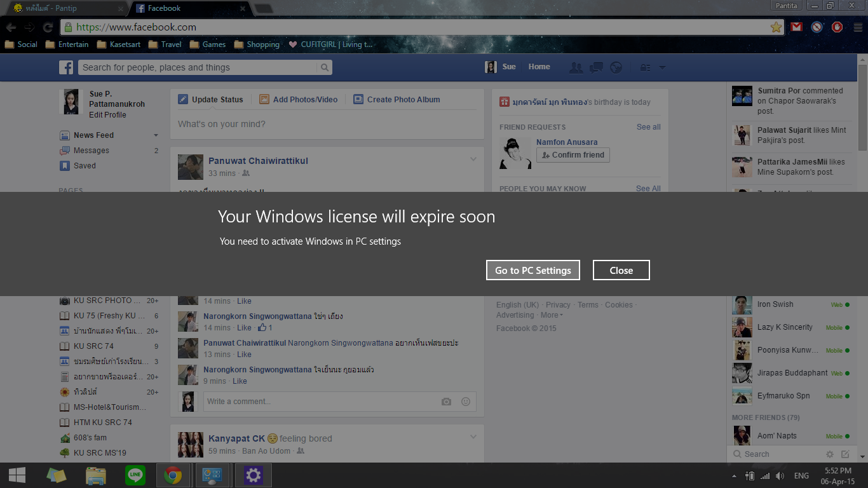Click the volume speaker tray icon
Screen dimensions: 868x488
coord(780,476)
